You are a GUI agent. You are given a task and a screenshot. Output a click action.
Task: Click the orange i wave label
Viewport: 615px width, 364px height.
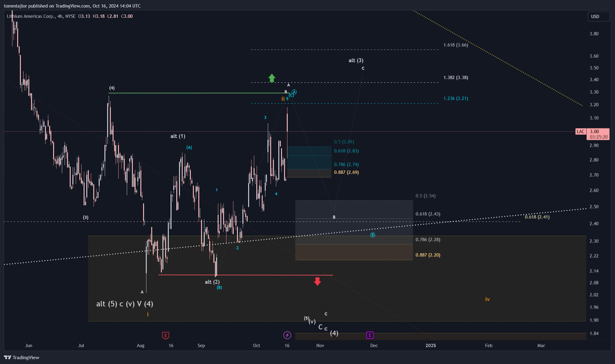click(x=148, y=315)
